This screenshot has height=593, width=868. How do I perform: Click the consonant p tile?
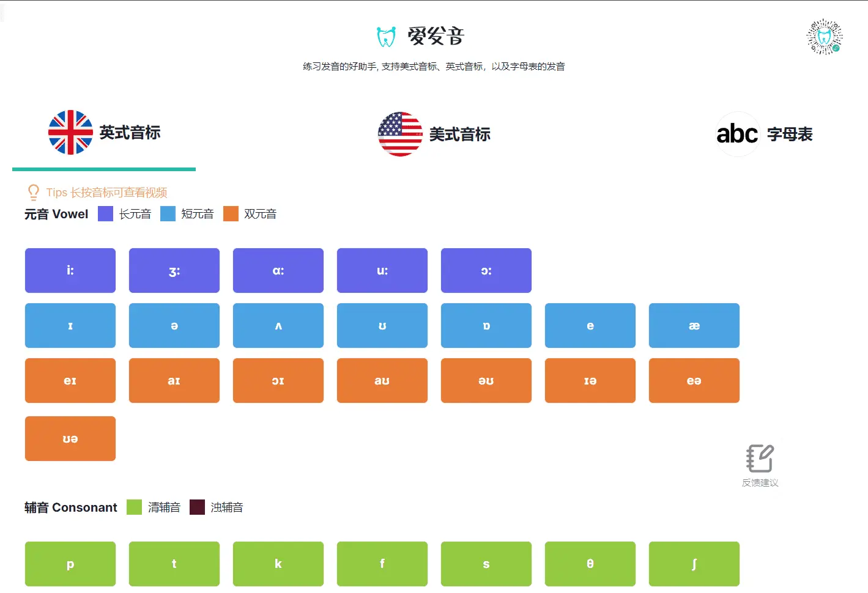click(70, 564)
